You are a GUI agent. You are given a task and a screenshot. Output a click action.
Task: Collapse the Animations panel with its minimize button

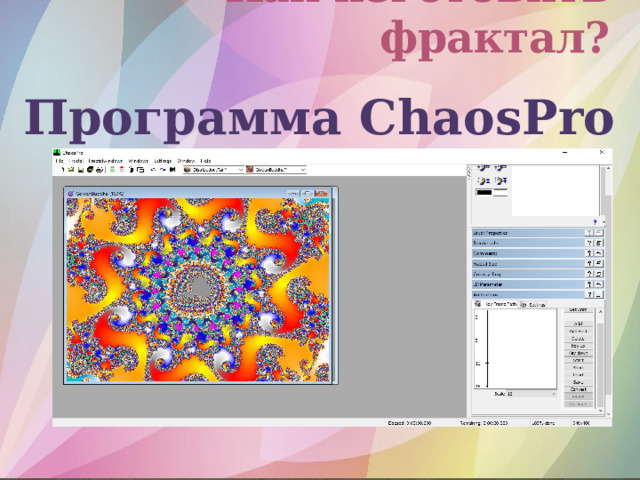(599, 294)
